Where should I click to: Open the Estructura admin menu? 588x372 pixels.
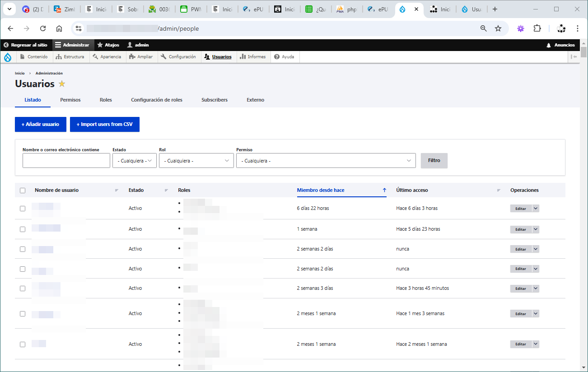tap(70, 57)
